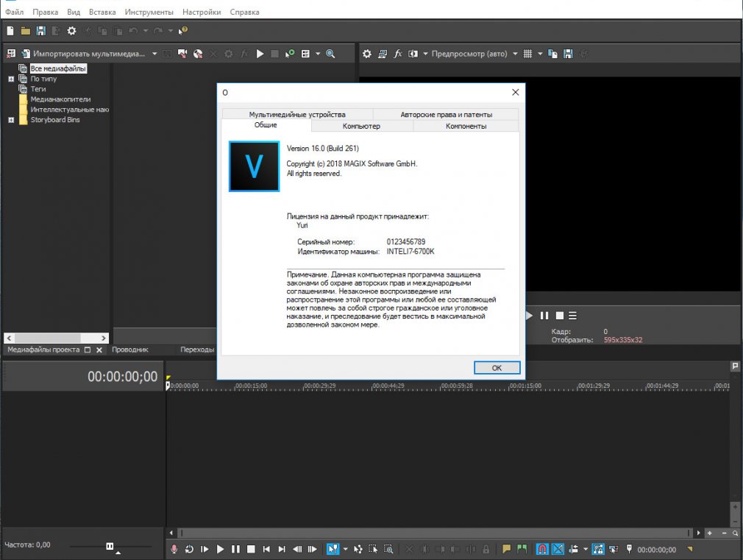Open the Project Media views icon
Image resolution: width=743 pixels, height=560 pixels.
click(x=305, y=54)
